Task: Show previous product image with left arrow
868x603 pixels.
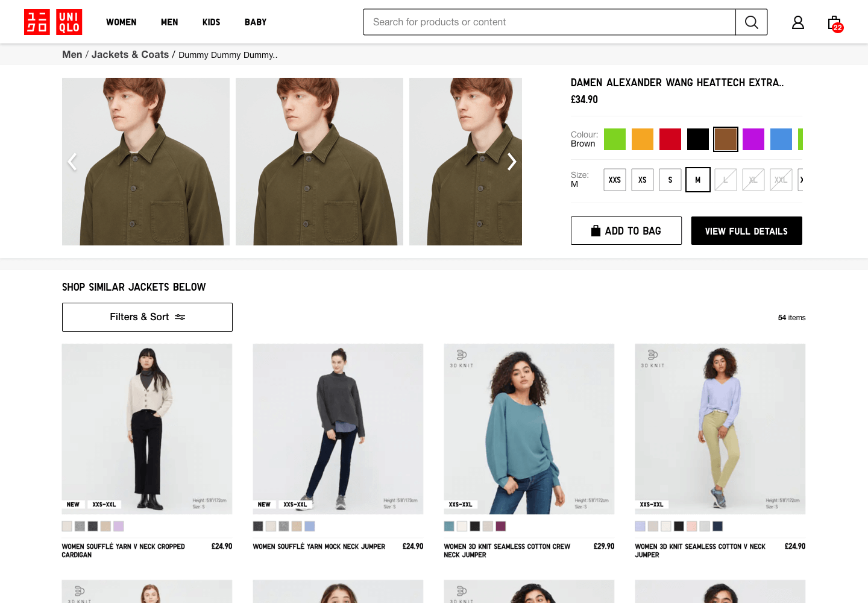Action: click(72, 162)
